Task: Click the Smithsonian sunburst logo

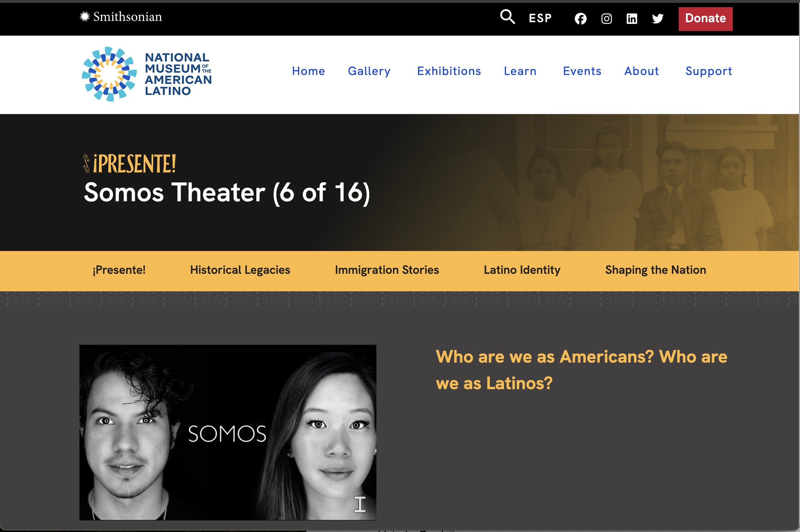Action: [x=121, y=17]
